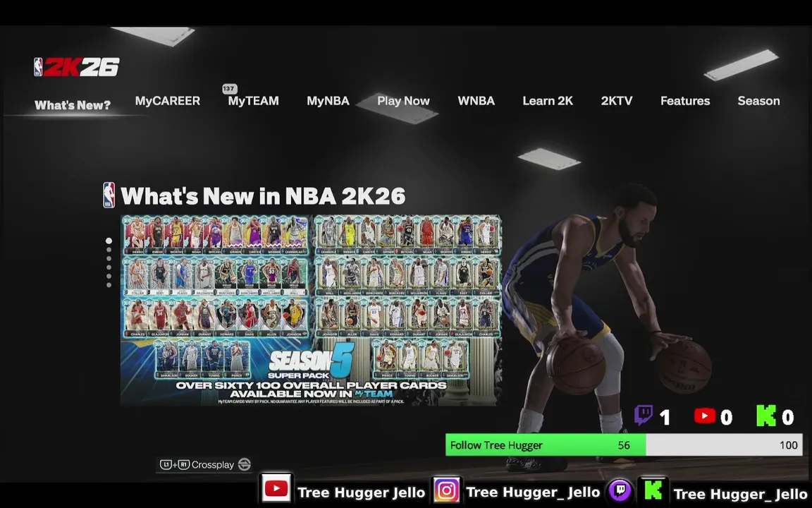The image size is (812, 508).
Task: Click the L1+R1 button glyph
Action: [175, 464]
